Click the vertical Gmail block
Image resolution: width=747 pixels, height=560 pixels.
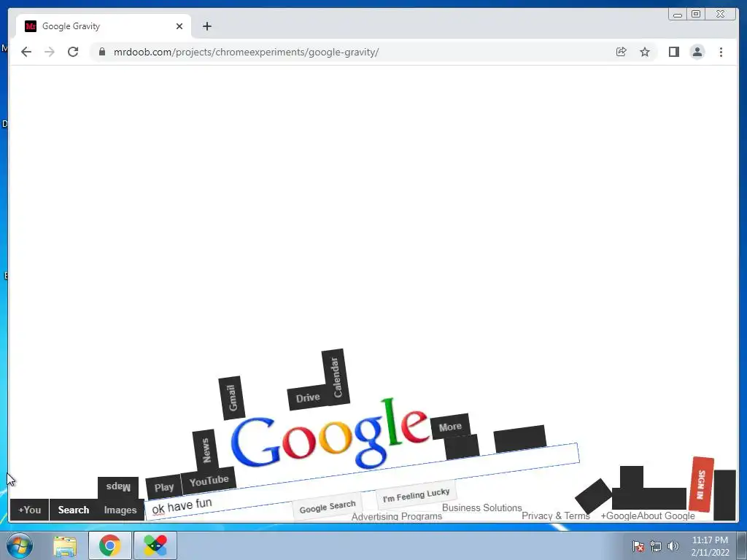click(232, 397)
